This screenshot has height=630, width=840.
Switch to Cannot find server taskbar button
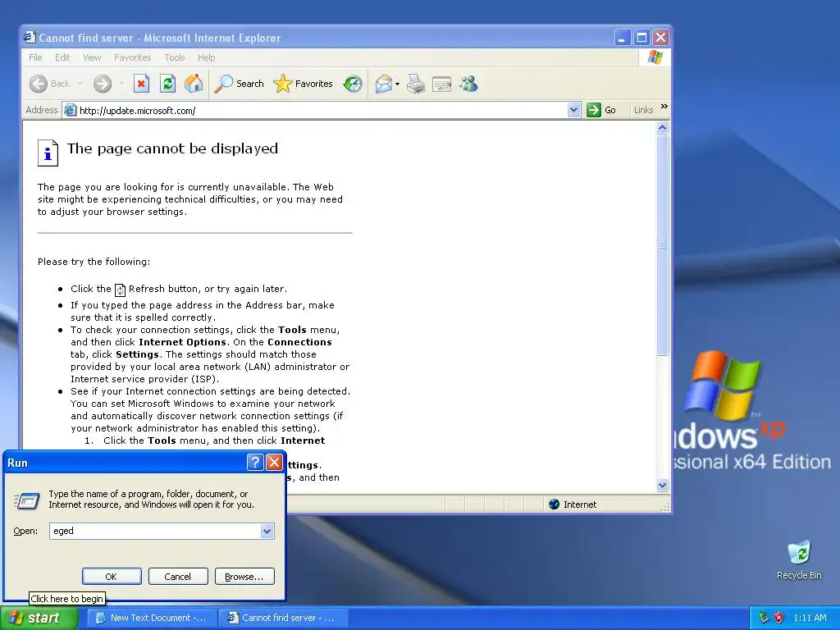tap(284, 618)
